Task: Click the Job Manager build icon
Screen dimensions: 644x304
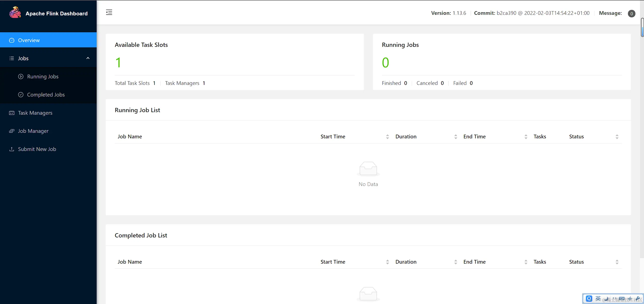Action: point(12,131)
